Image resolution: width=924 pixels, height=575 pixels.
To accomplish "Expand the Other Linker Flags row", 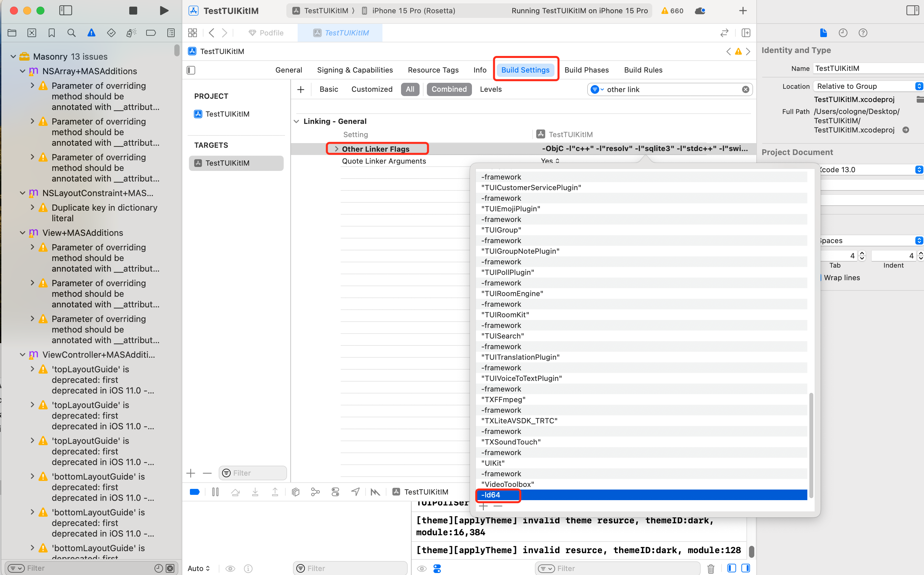I will [x=336, y=149].
